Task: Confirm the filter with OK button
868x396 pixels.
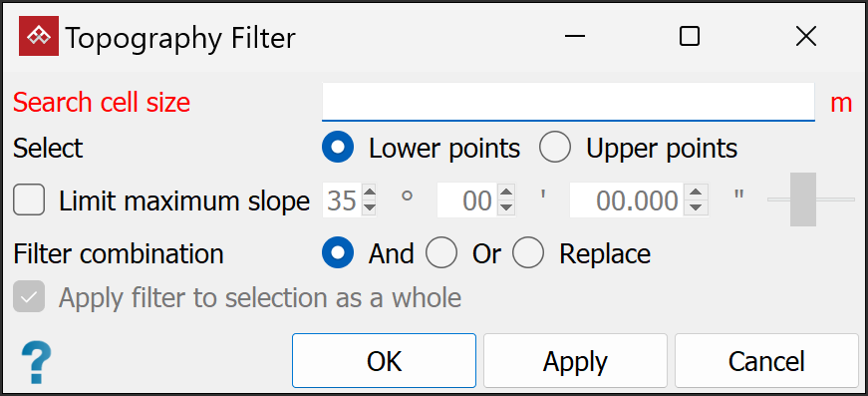Action: point(385,360)
